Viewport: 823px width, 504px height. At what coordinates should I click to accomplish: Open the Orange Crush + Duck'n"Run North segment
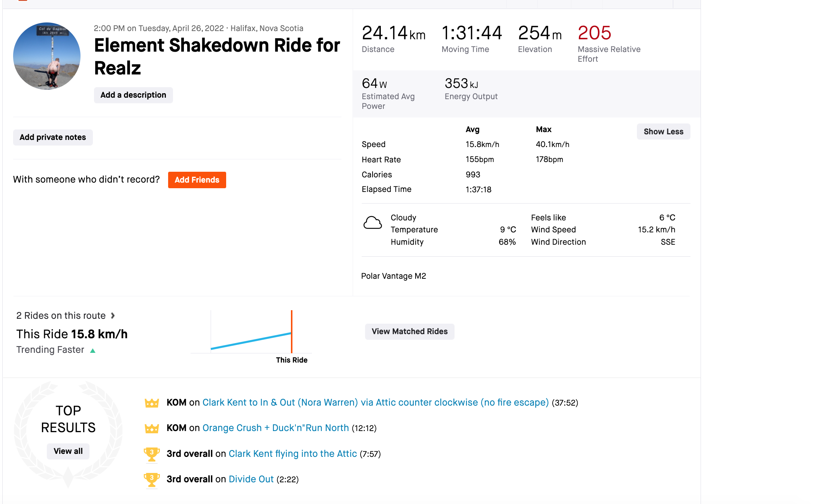tap(276, 428)
